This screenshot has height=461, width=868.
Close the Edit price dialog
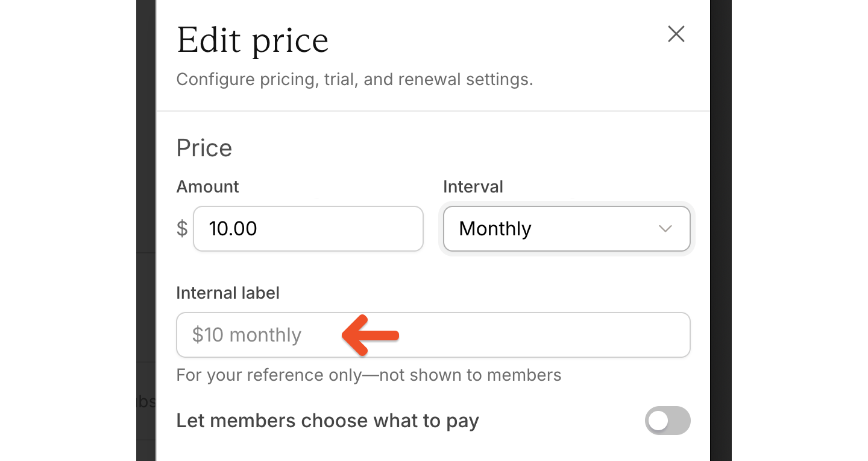tap(676, 34)
